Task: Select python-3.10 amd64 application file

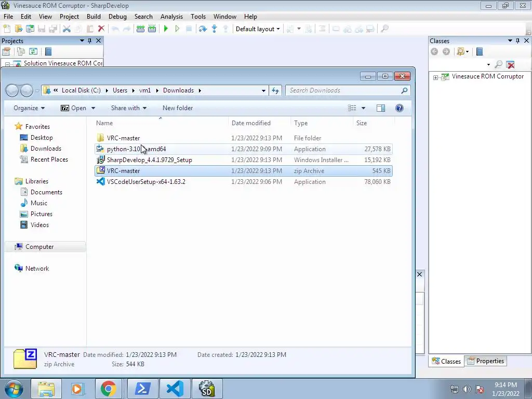Action: 243,149
